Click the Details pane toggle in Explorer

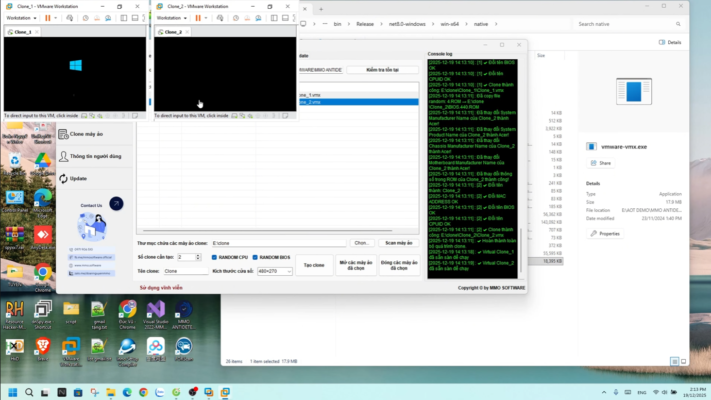670,42
